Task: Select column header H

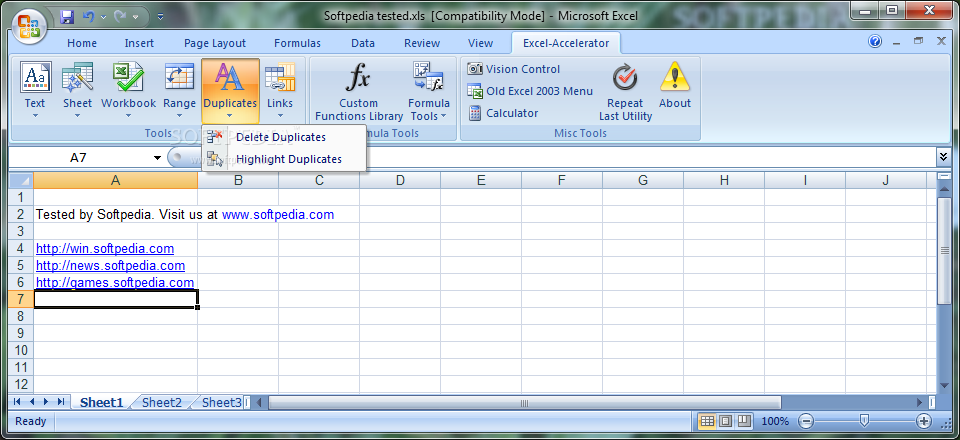Action: click(x=724, y=180)
